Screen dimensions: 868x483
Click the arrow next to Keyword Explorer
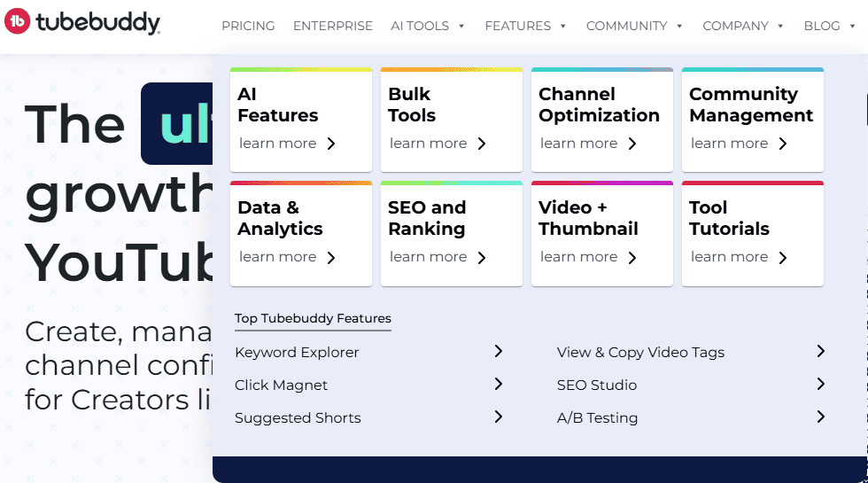point(498,351)
